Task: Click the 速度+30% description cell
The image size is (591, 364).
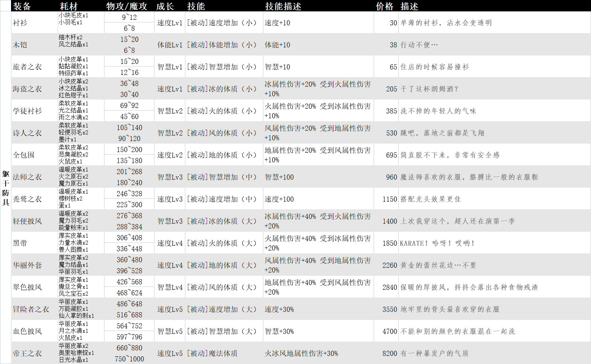Action: coord(318,309)
